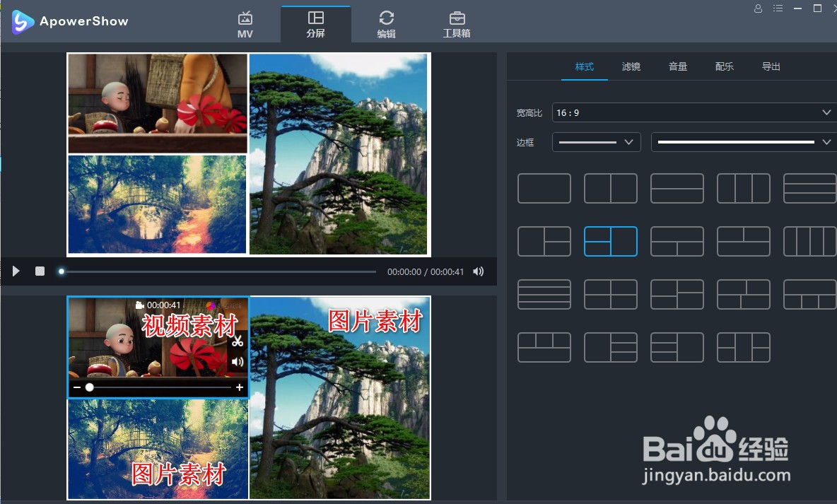Open the 工具箱 toolbox tab
This screenshot has height=504, width=837.
[457, 25]
